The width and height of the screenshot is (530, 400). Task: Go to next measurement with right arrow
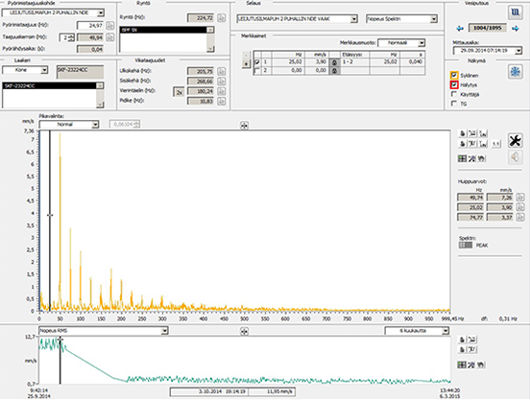[x=515, y=28]
